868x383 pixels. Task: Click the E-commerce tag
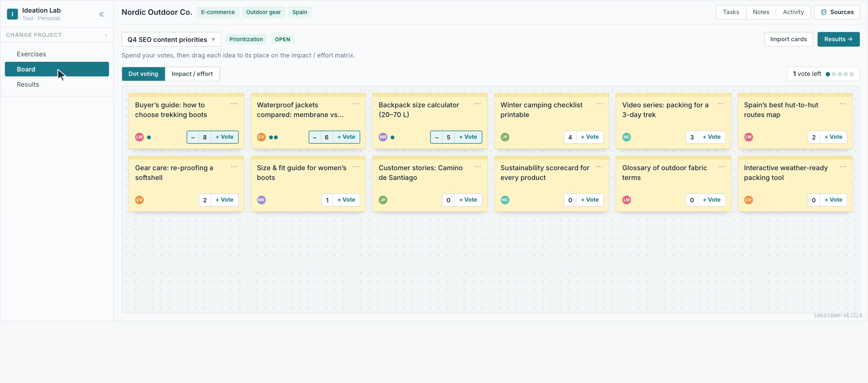(x=218, y=12)
